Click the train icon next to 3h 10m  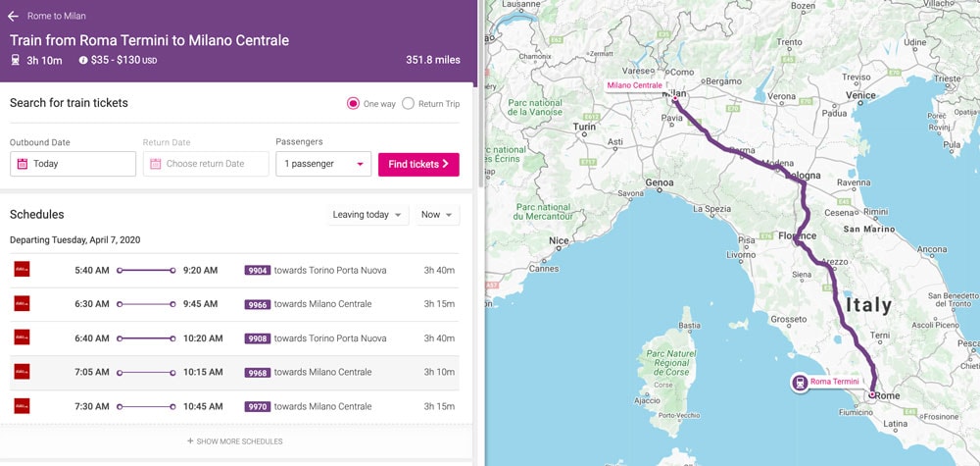click(x=15, y=60)
